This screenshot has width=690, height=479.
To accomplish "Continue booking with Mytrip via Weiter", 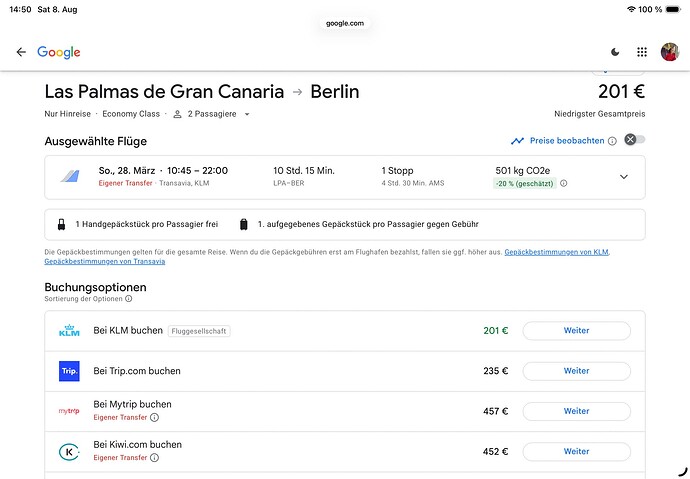I will pyautogui.click(x=576, y=411).
